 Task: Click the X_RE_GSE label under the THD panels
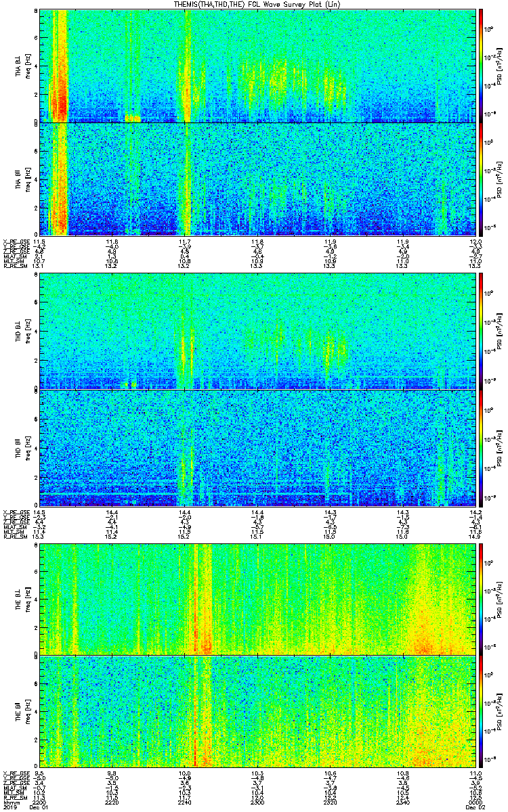16,512
